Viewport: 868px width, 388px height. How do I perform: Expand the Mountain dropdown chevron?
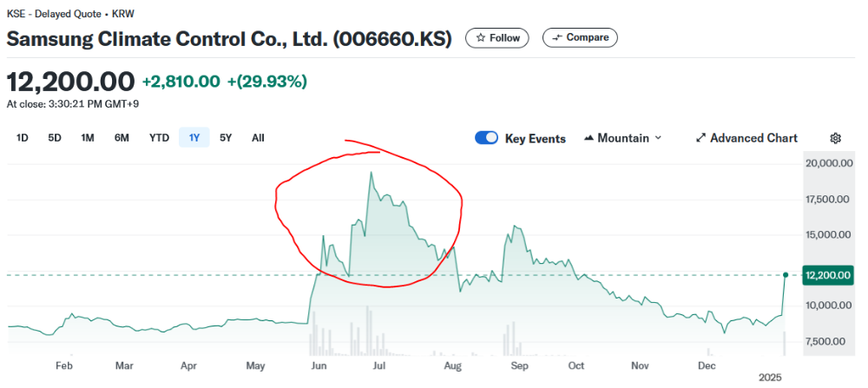pyautogui.click(x=658, y=138)
